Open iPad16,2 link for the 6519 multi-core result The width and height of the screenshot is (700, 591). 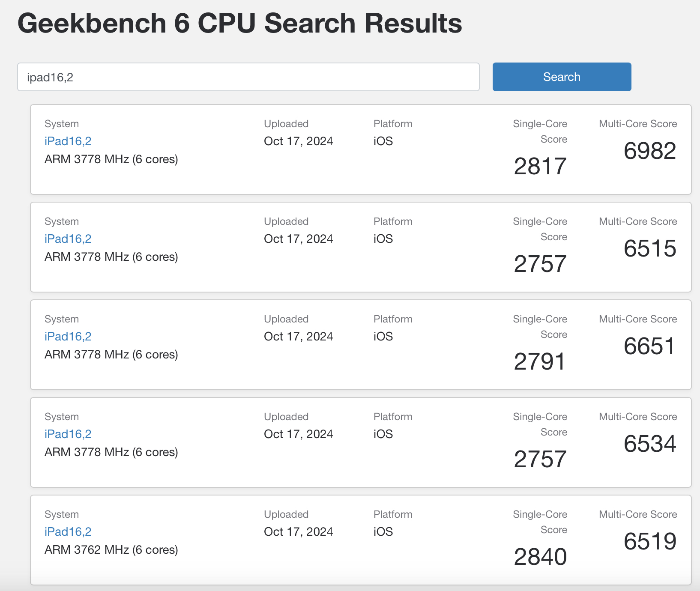coord(68,532)
